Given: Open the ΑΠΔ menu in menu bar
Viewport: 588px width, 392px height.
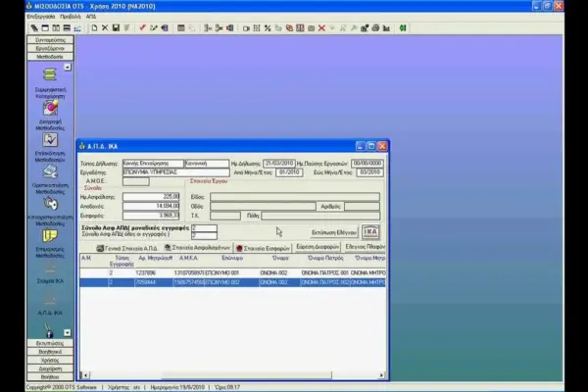Looking at the screenshot, I should (x=89, y=17).
